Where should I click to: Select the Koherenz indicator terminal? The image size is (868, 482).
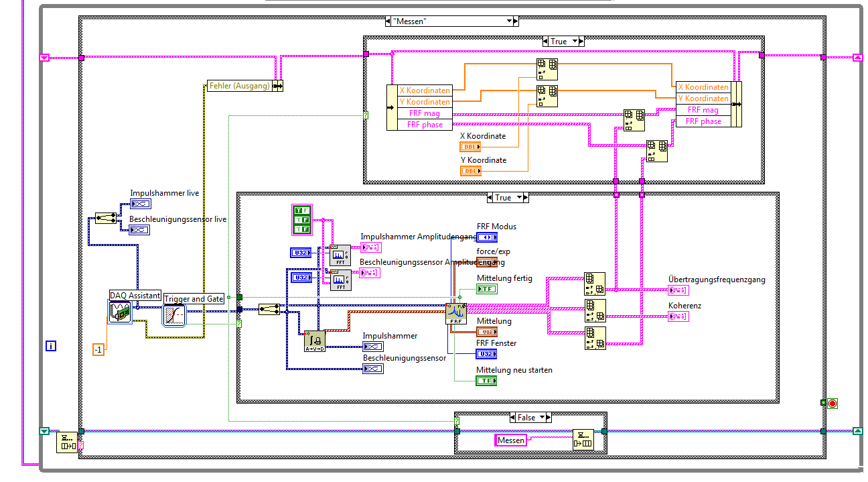coord(678,316)
